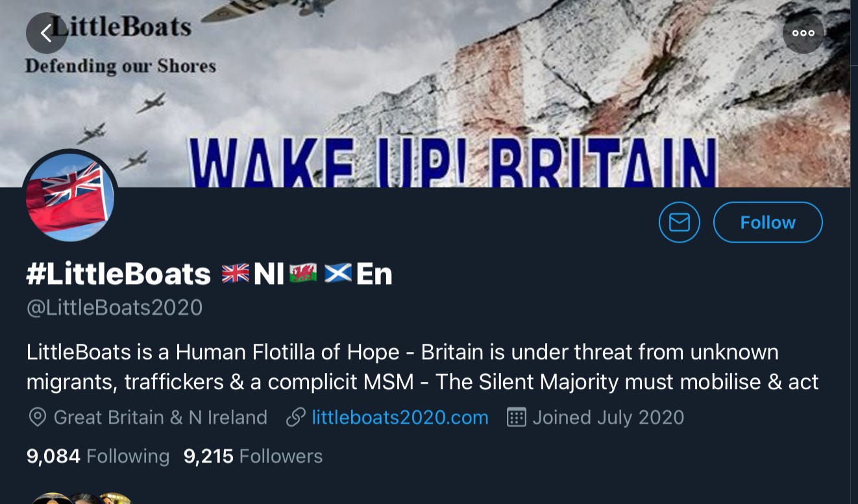
Task: Click the Welsh dragon flag emoji
Action: click(303, 274)
